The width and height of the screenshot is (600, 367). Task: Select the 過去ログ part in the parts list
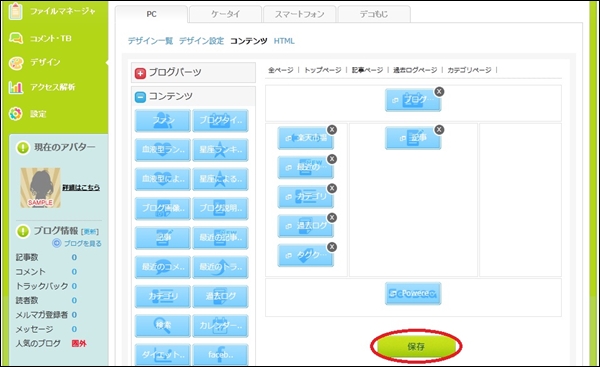coord(220,296)
